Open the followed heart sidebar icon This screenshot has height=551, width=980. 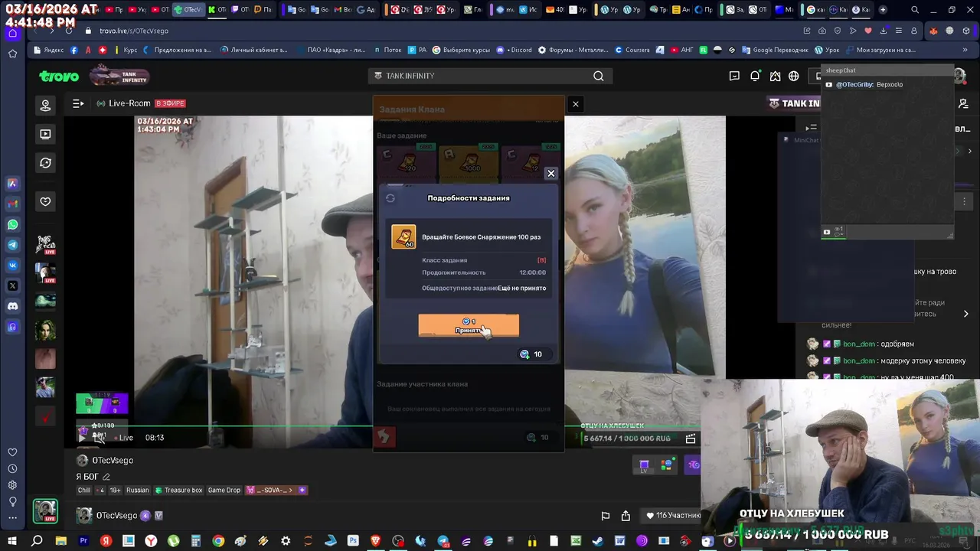[x=45, y=201]
